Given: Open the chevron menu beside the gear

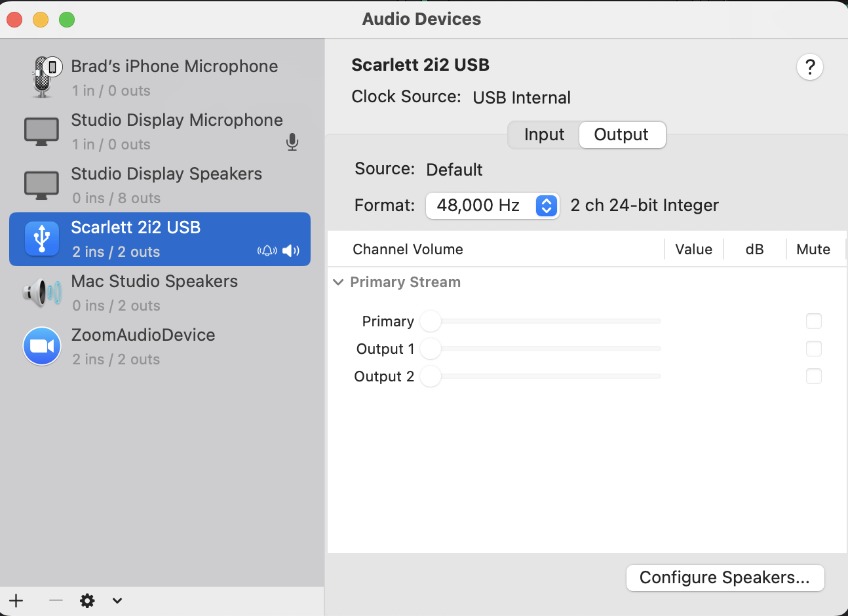Looking at the screenshot, I should coord(117,600).
